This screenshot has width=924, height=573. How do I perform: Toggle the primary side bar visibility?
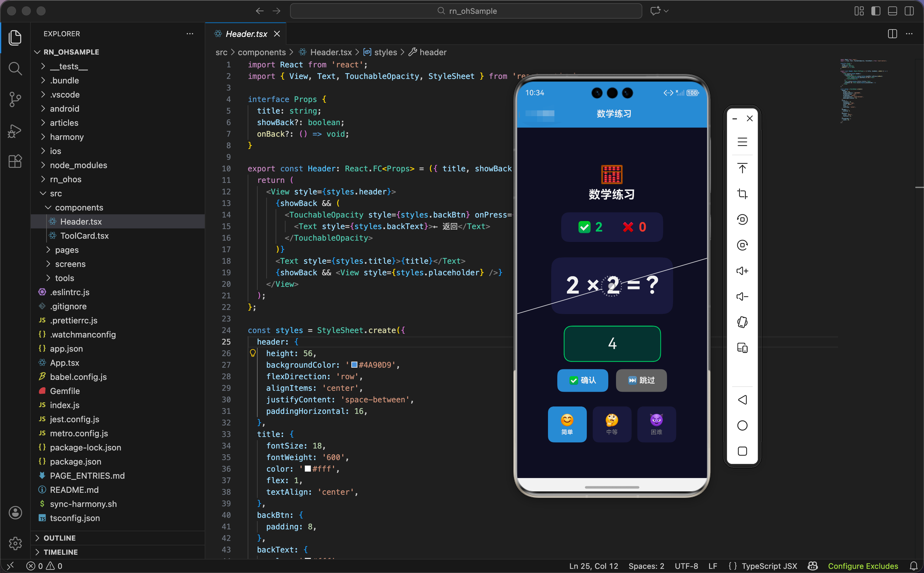pos(876,11)
